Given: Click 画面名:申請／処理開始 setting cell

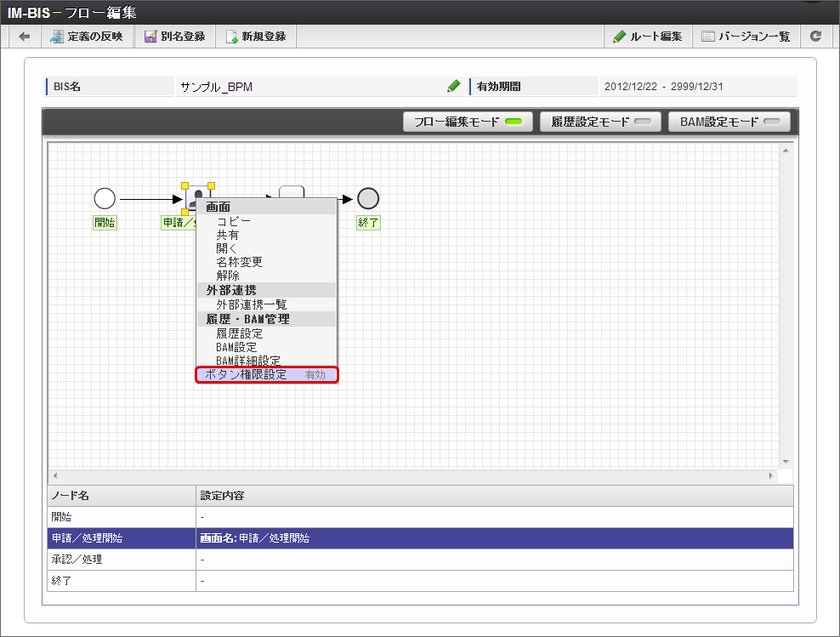Looking at the screenshot, I should click(495, 537).
